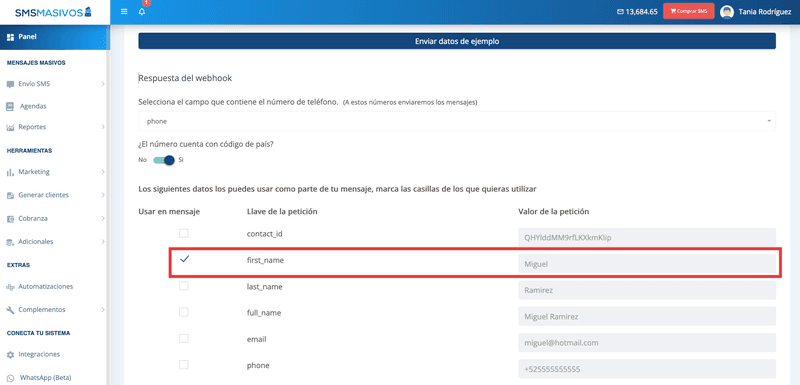Click the Respuesta del webhook heading

tap(185, 79)
